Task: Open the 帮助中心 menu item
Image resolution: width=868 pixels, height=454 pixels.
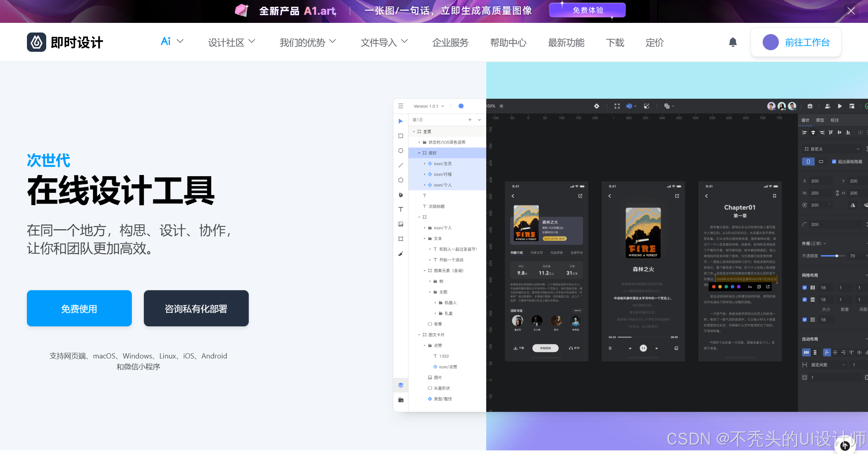Action: (508, 43)
